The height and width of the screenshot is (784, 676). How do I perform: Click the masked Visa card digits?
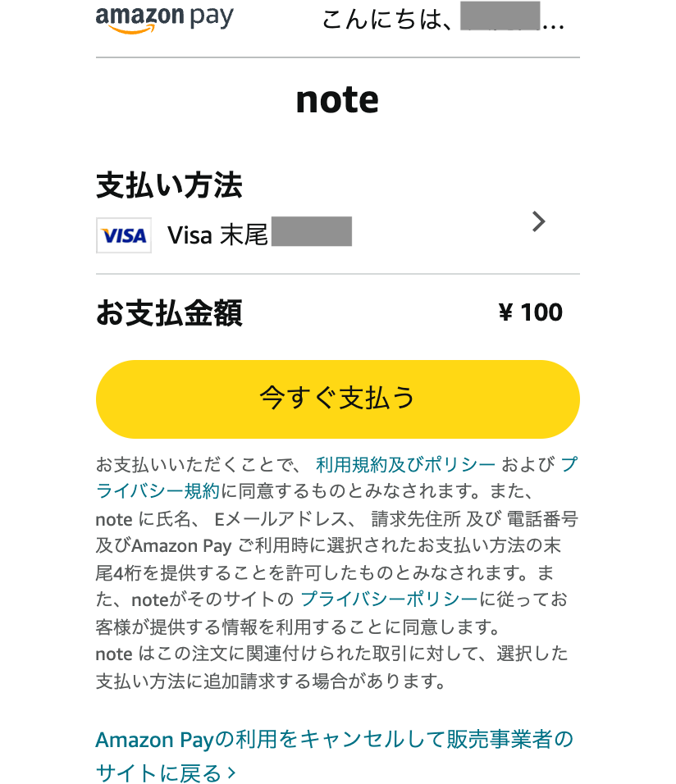pos(312,231)
